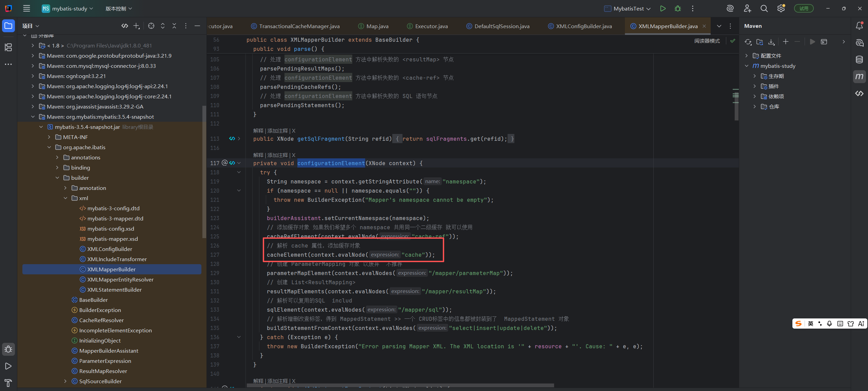868x391 pixels.
Task: Fold the try block at line 118
Action: click(x=239, y=172)
